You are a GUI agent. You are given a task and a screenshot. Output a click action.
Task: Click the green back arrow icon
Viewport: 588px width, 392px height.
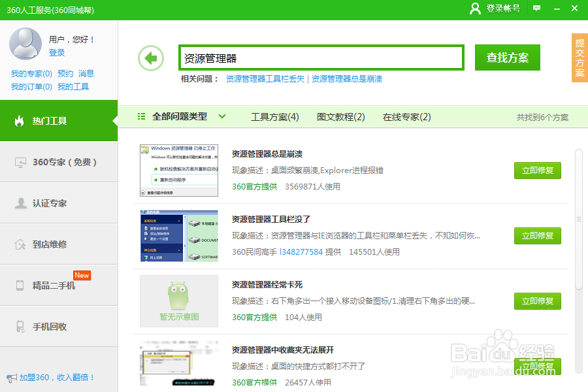tap(151, 58)
